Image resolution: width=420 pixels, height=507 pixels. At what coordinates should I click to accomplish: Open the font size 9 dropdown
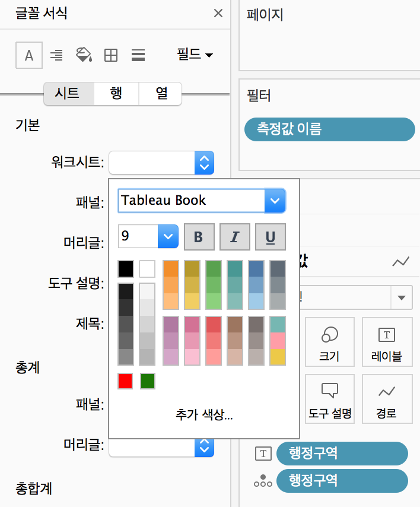tap(168, 236)
